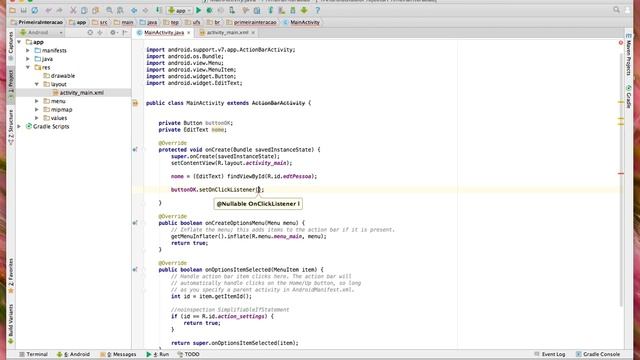
Task: Collapse the res folder
Action: coord(28,67)
